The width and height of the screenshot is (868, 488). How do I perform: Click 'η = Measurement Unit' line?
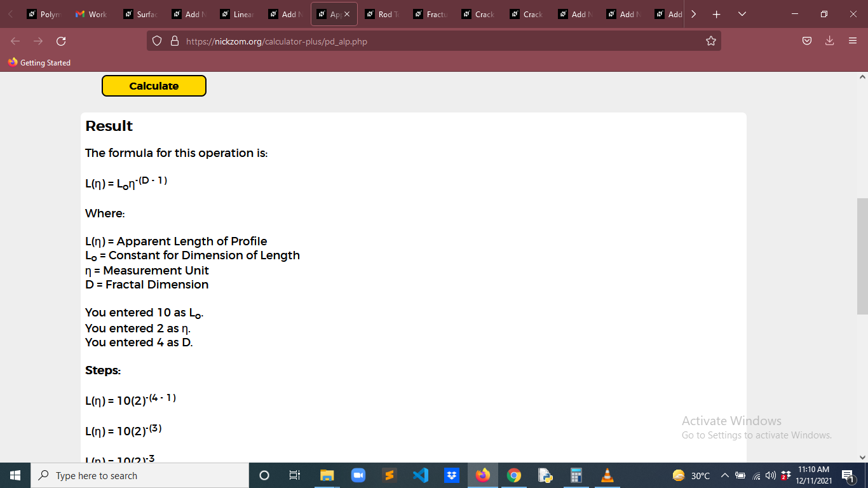click(x=147, y=270)
